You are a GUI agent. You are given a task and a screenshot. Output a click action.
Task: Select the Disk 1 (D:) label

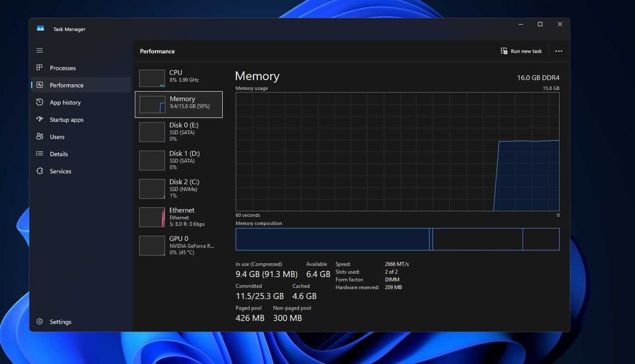pos(184,153)
